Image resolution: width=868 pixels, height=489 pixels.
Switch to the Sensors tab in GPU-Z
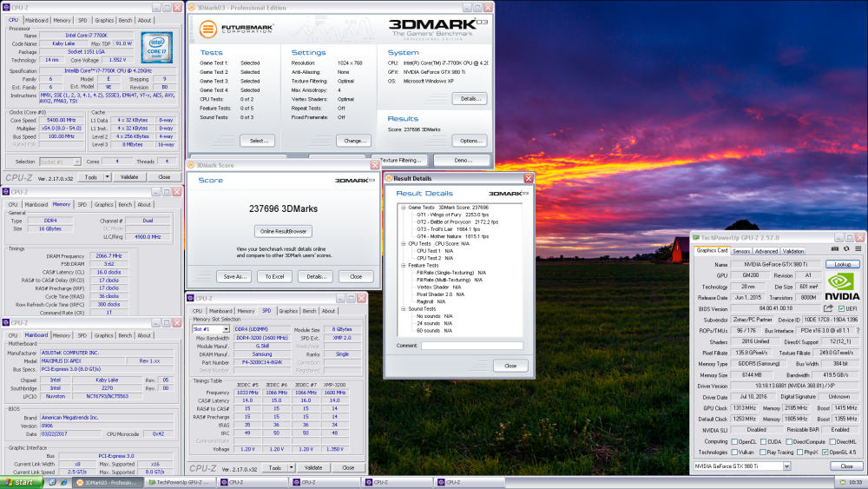coord(741,251)
